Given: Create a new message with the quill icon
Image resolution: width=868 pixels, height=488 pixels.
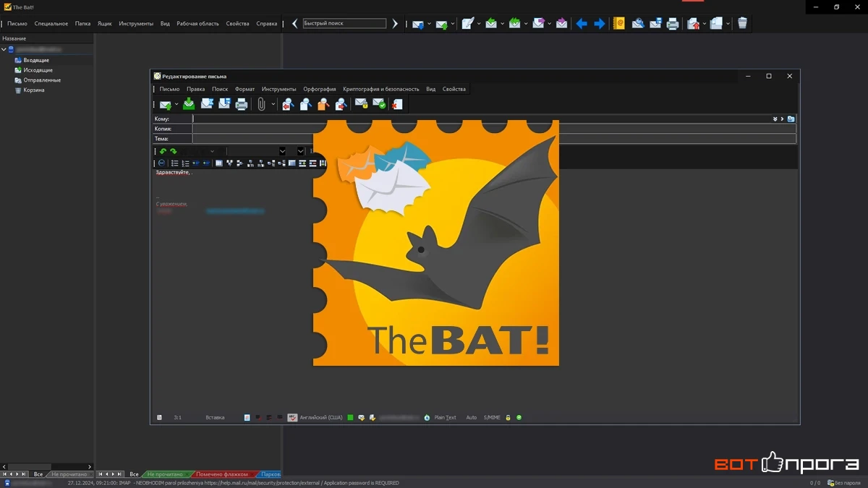Looking at the screenshot, I should [x=467, y=24].
